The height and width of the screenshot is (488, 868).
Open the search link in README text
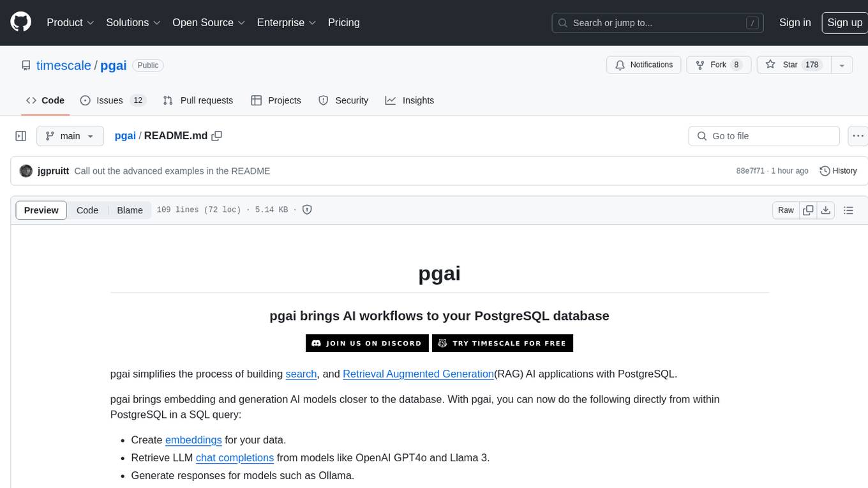301,374
